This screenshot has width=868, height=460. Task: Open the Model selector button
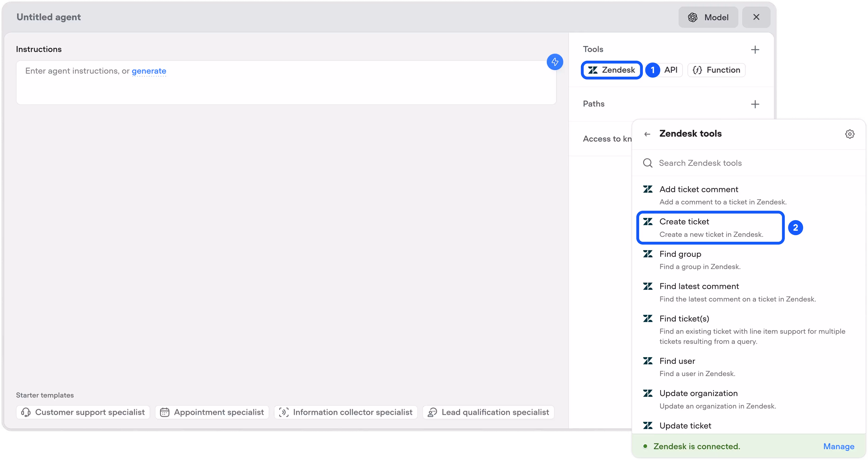pyautogui.click(x=708, y=17)
